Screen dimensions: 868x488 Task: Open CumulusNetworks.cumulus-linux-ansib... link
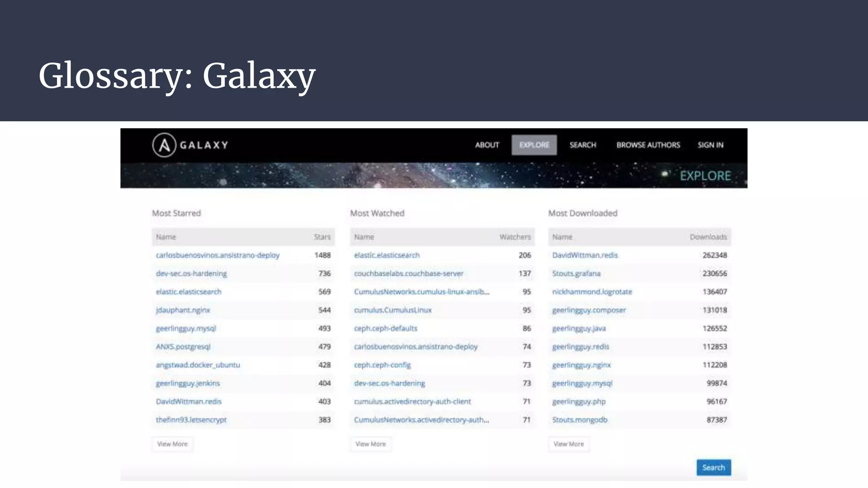click(422, 291)
